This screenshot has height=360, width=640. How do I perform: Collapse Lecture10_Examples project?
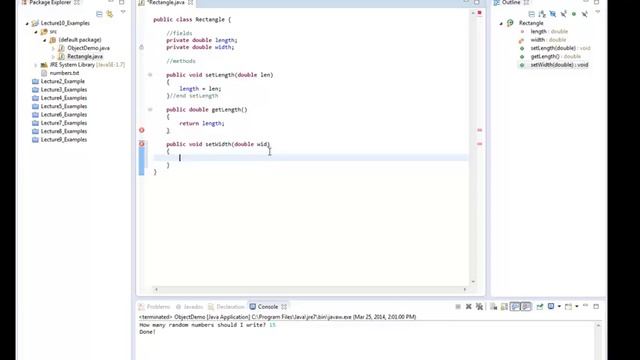[x=27, y=24]
